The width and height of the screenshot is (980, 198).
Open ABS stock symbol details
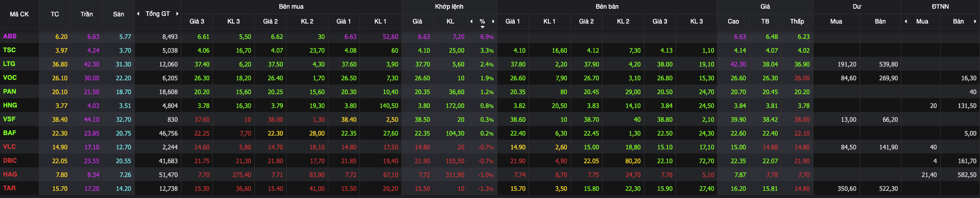click(x=10, y=36)
